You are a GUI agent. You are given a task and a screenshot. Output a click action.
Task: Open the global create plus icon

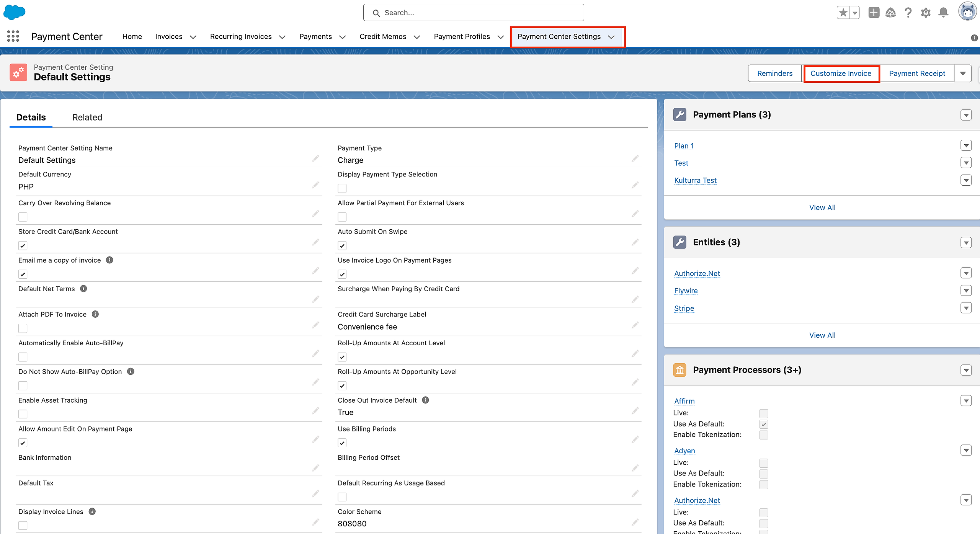pyautogui.click(x=874, y=13)
